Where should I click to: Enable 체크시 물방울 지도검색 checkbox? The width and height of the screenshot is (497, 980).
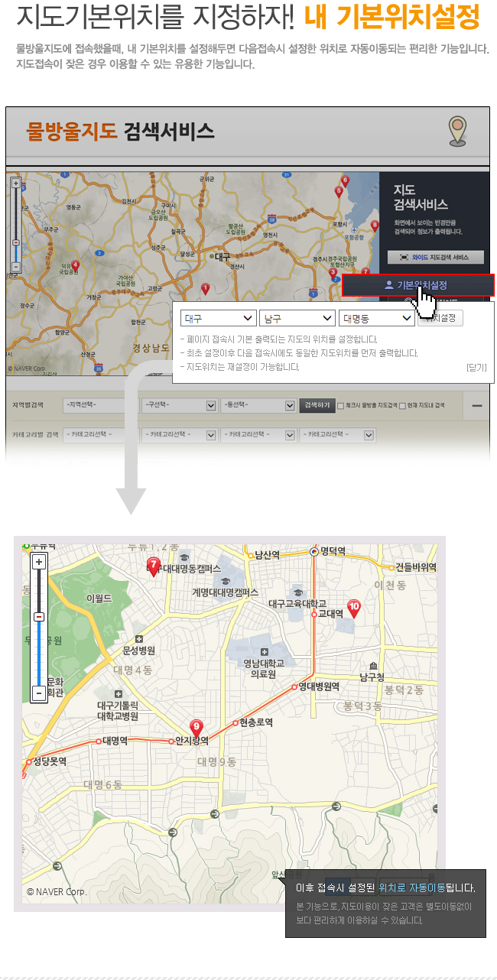point(341,405)
